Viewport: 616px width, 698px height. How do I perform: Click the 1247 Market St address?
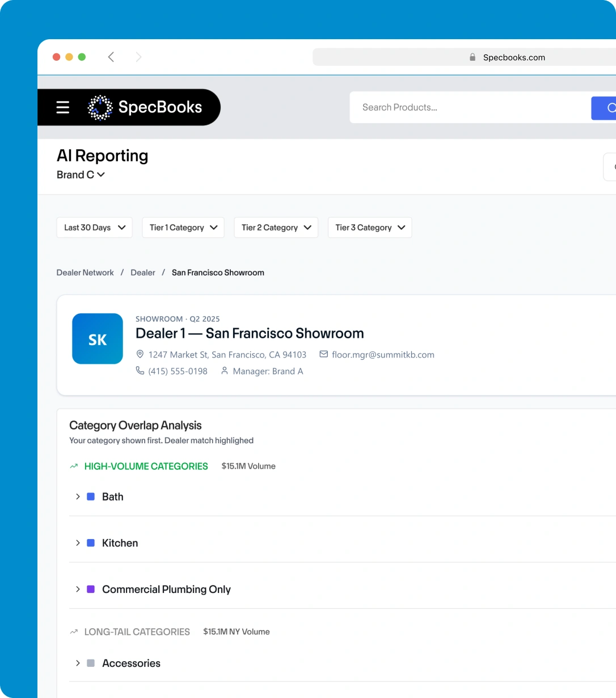pyautogui.click(x=227, y=355)
